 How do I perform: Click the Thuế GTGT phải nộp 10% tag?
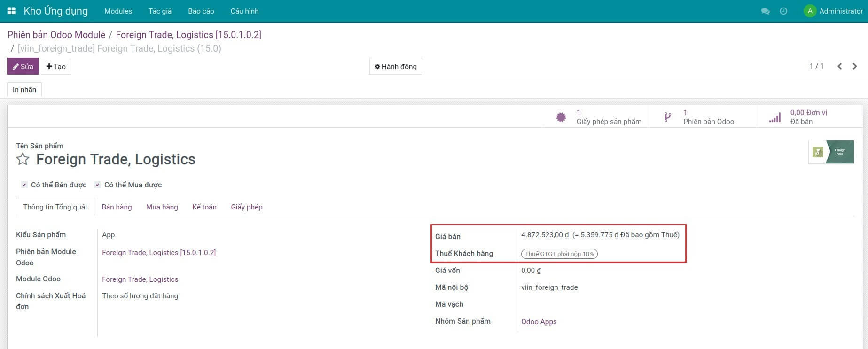(x=559, y=254)
